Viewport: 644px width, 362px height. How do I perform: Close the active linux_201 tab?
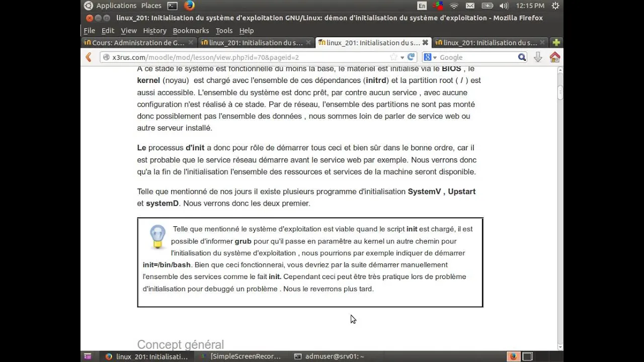point(425,43)
